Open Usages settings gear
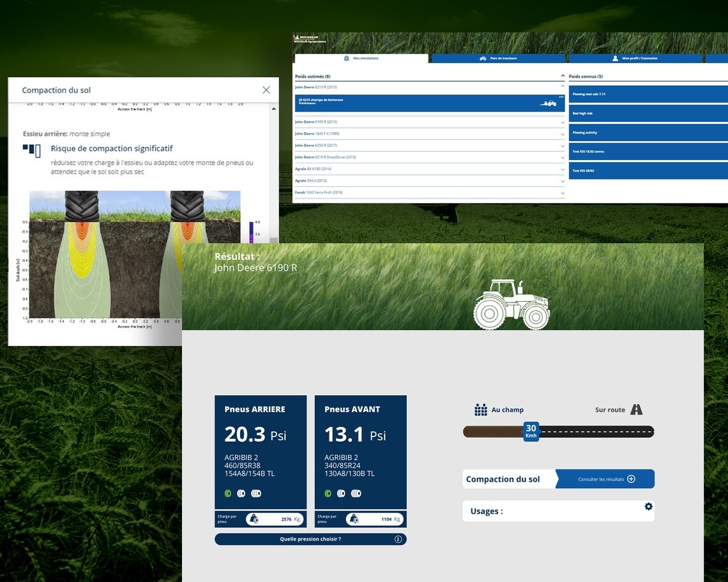The height and width of the screenshot is (582, 728). [649, 506]
